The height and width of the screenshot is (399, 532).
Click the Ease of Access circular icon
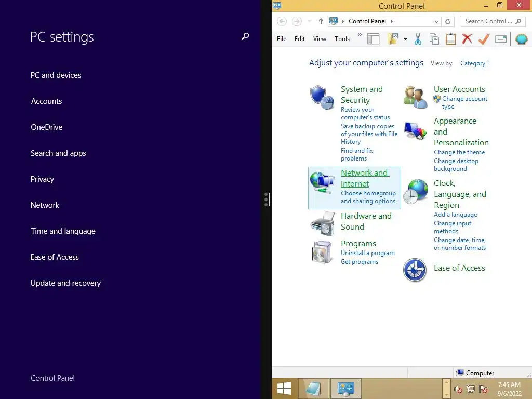click(x=415, y=270)
